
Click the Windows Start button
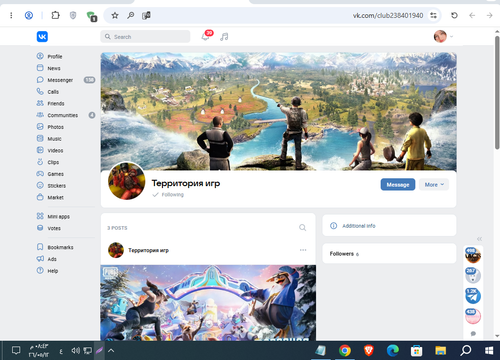489,350
